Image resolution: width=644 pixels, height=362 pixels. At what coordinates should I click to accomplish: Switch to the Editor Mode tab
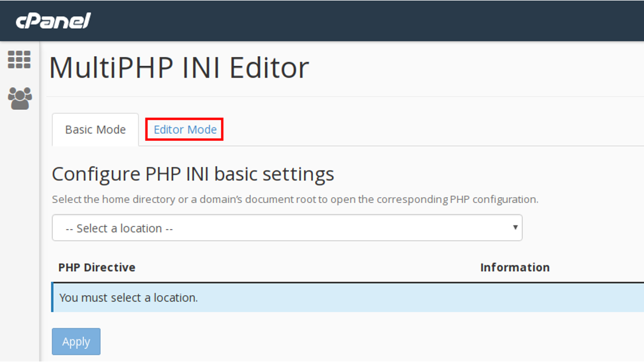point(185,130)
